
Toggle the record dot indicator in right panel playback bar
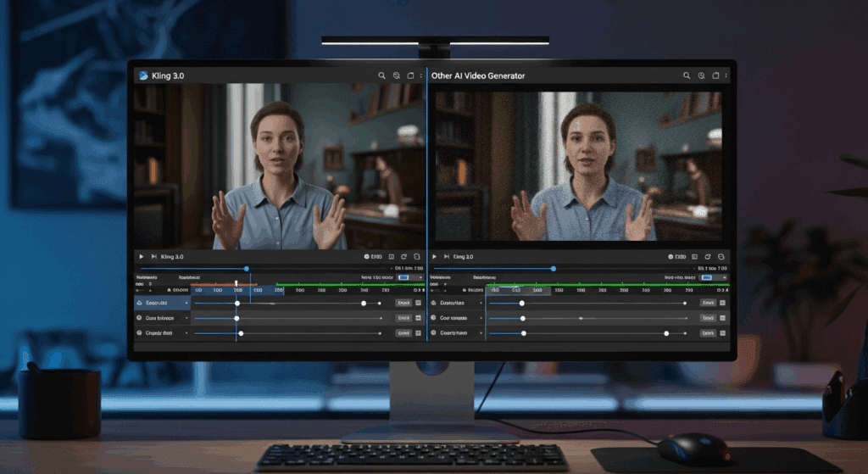[x=670, y=257]
